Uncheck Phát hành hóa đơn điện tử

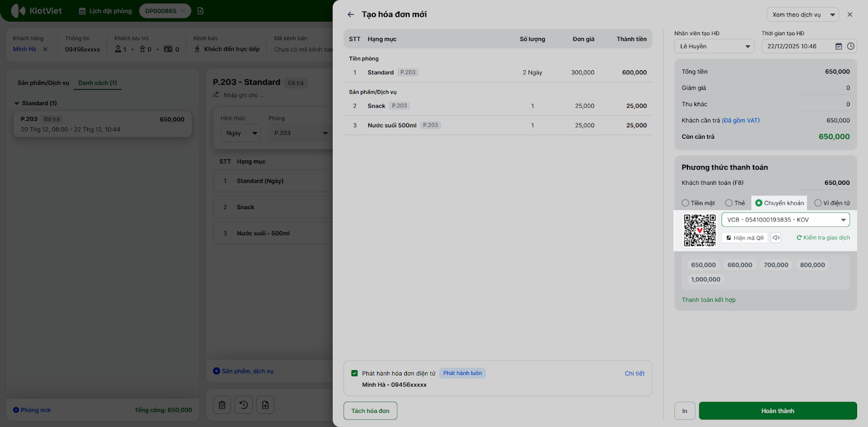[355, 373]
